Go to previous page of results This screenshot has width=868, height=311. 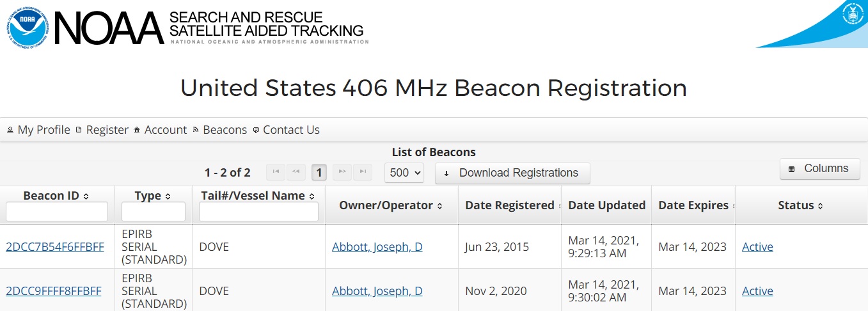296,172
